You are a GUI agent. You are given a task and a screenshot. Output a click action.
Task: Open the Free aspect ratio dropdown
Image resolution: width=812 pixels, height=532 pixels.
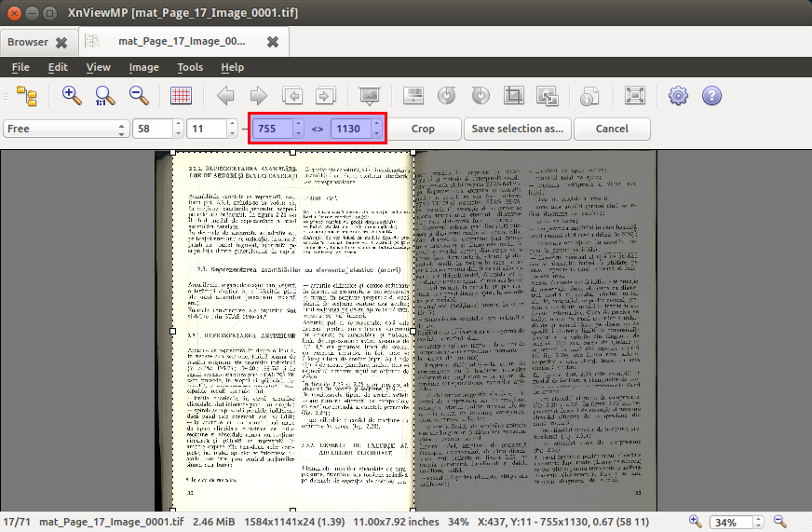pyautogui.click(x=65, y=129)
